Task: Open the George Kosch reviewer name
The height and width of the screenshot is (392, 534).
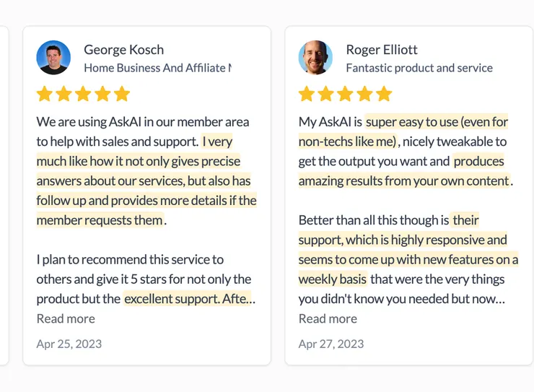Action: coord(123,50)
